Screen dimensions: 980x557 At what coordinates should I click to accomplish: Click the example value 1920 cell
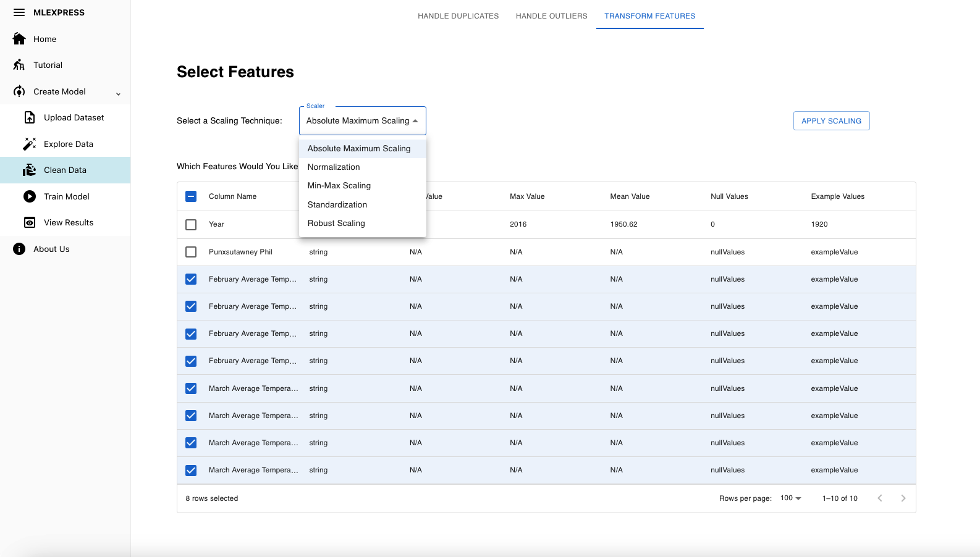click(x=819, y=224)
